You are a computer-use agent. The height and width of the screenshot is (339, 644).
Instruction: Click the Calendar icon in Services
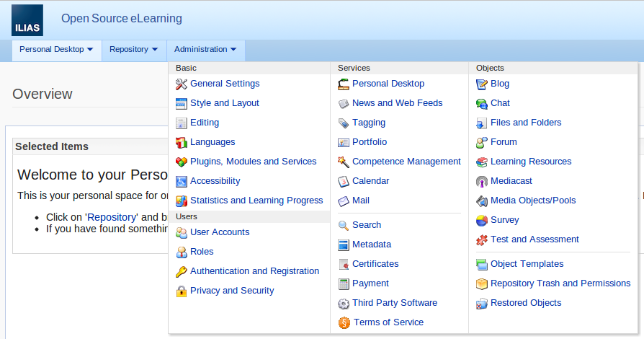[344, 181]
